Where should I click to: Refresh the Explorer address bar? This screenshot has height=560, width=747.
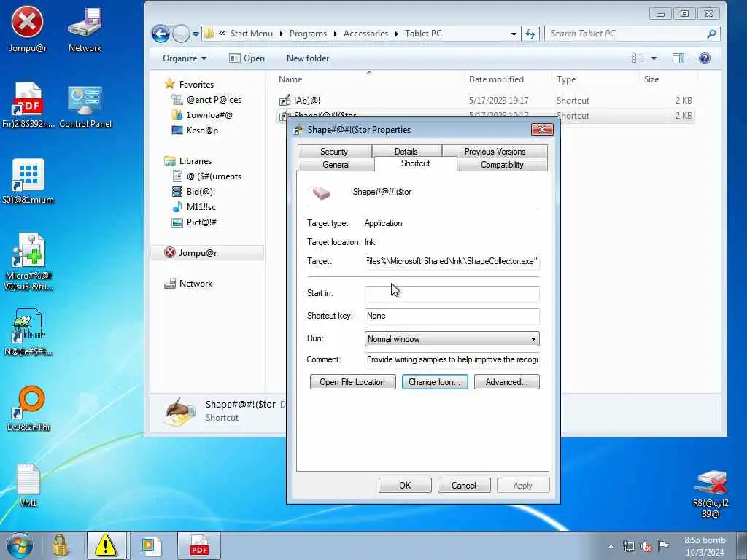click(x=530, y=34)
